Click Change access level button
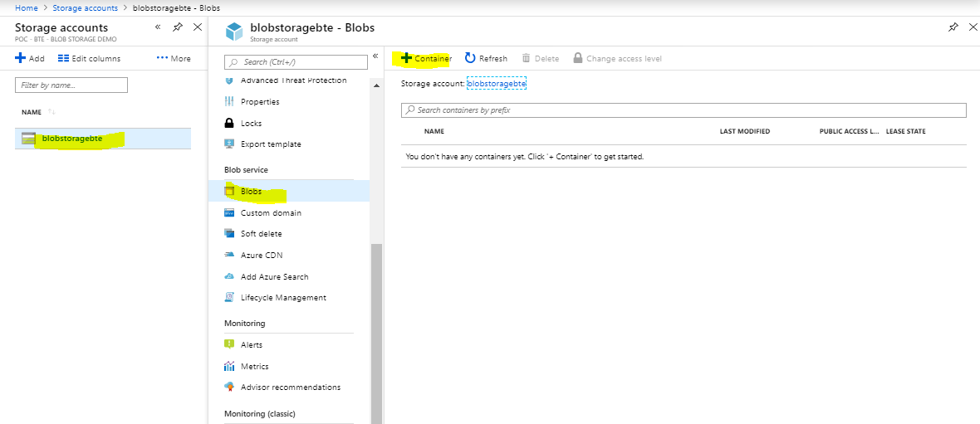 tap(618, 59)
